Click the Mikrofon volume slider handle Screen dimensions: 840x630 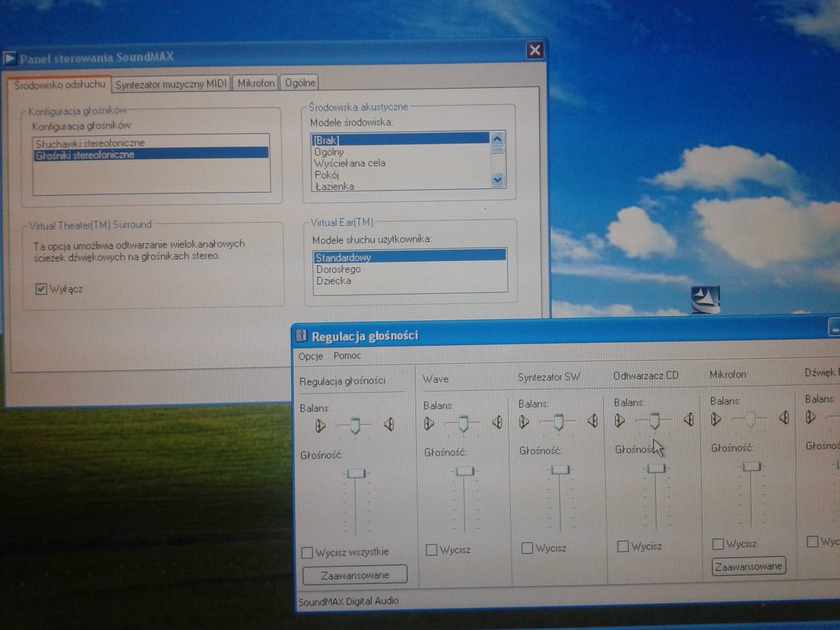point(752,466)
